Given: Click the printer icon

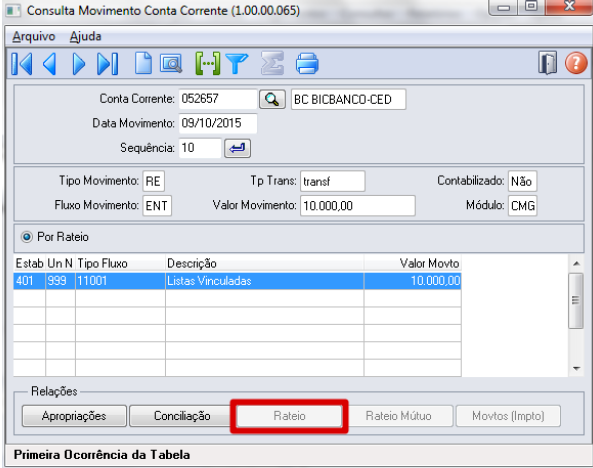Looking at the screenshot, I should pyautogui.click(x=307, y=63).
